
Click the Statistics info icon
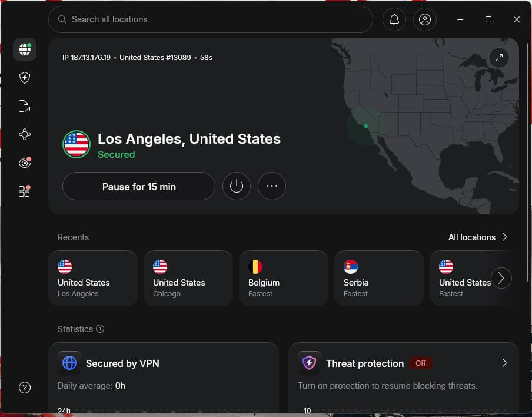[100, 329]
